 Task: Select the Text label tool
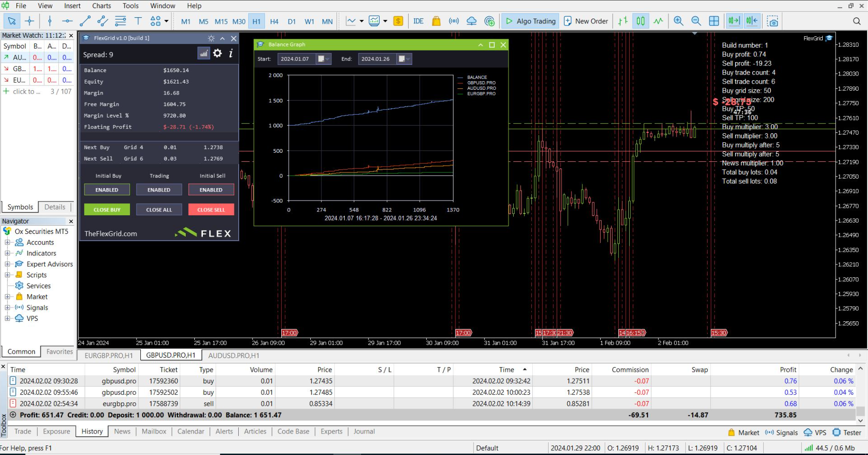[x=138, y=21]
